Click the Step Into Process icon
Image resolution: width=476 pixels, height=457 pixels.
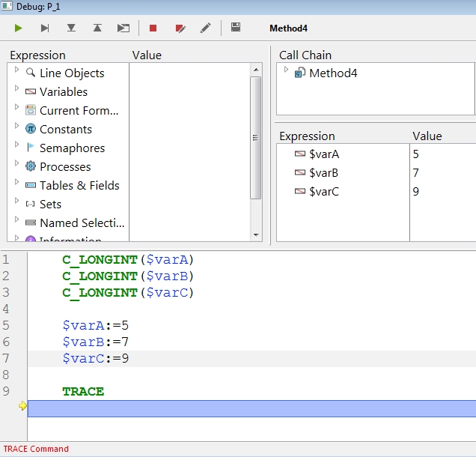pos(123,28)
